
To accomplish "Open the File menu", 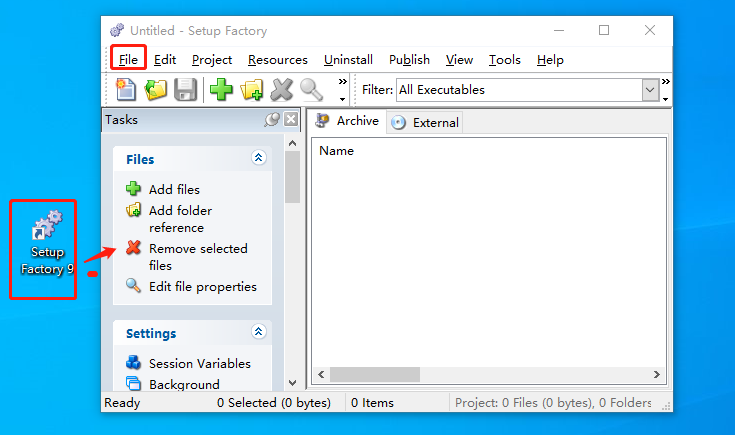I will tap(128, 60).
